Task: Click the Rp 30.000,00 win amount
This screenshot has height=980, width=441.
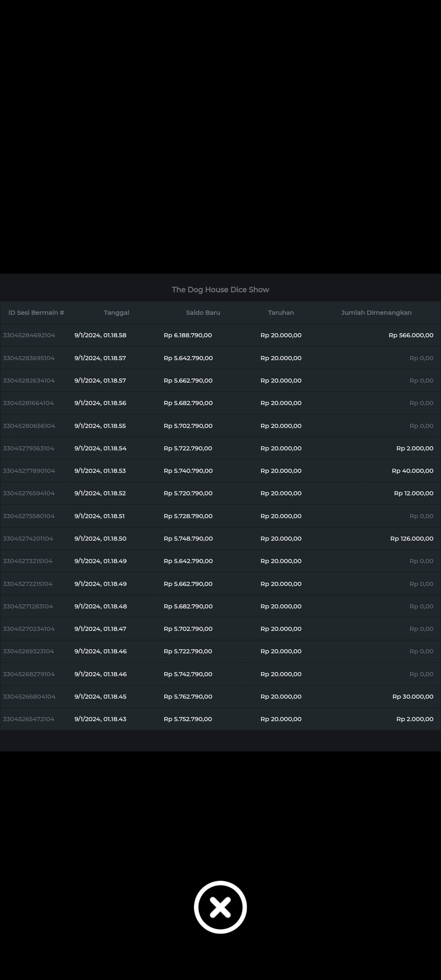Action: click(412, 697)
